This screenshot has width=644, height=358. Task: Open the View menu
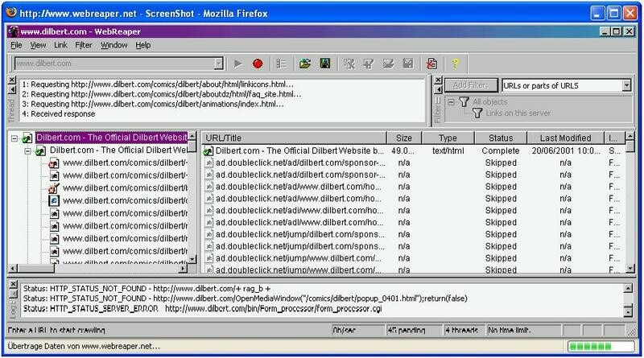point(38,45)
